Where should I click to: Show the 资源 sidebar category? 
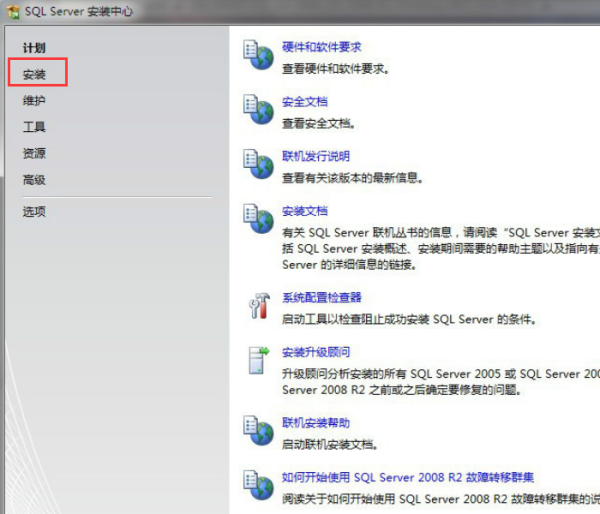tap(34, 153)
